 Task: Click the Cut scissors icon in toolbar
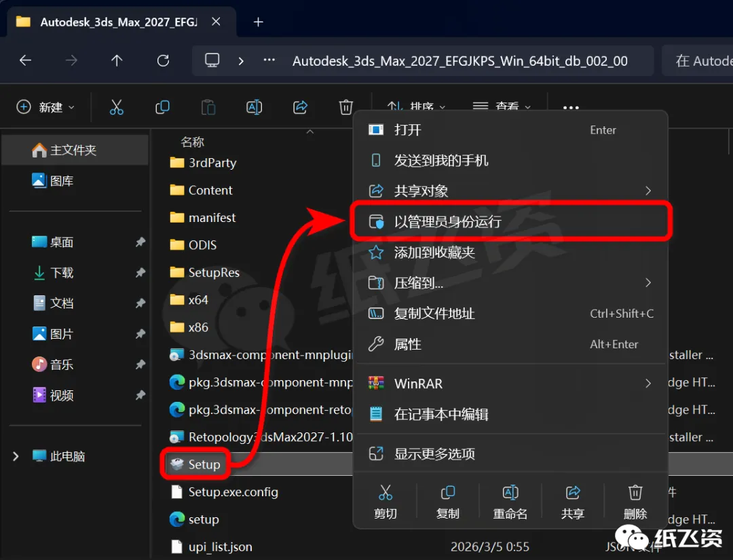tap(117, 107)
